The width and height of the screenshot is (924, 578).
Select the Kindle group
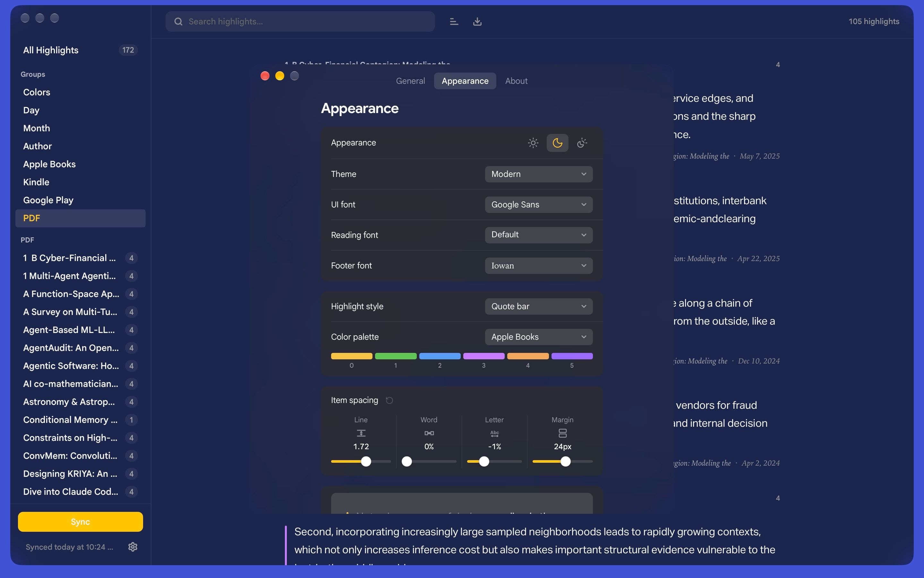coord(80,182)
